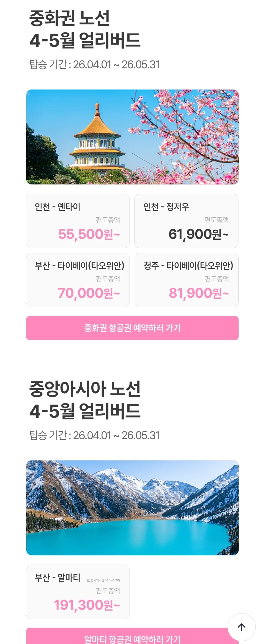Tap the mountain lake banner image
Image resolution: width=266 pixels, height=644 pixels.
(132, 508)
